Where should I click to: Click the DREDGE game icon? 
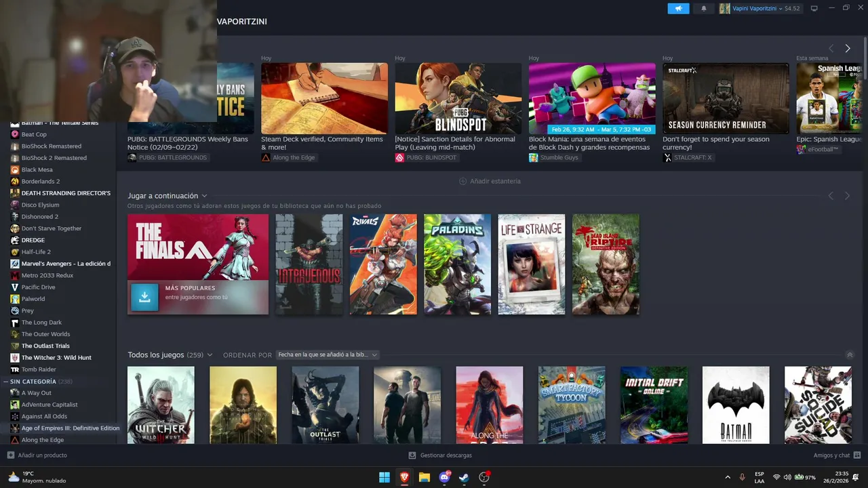(15, 240)
